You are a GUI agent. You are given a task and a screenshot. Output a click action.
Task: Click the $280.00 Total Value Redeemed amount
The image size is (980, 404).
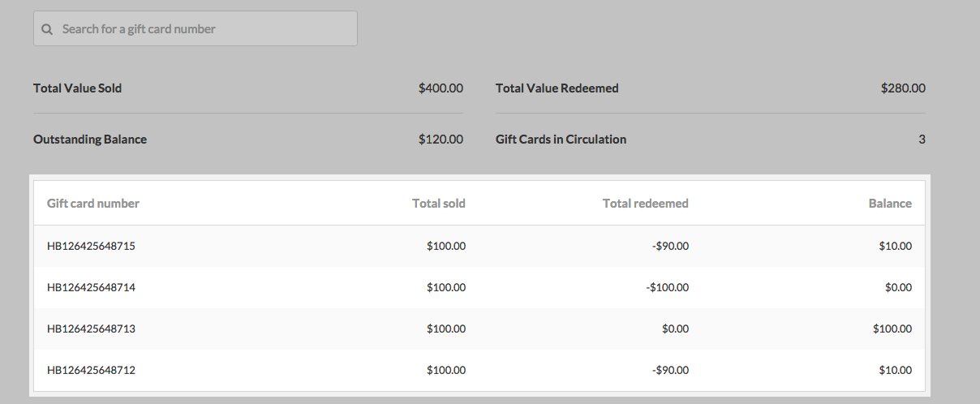903,88
